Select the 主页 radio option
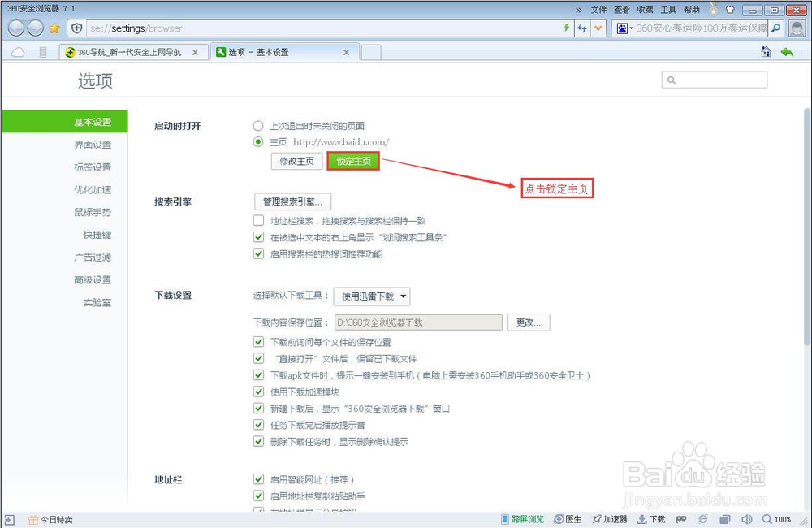The width and height of the screenshot is (812, 528). (258, 142)
